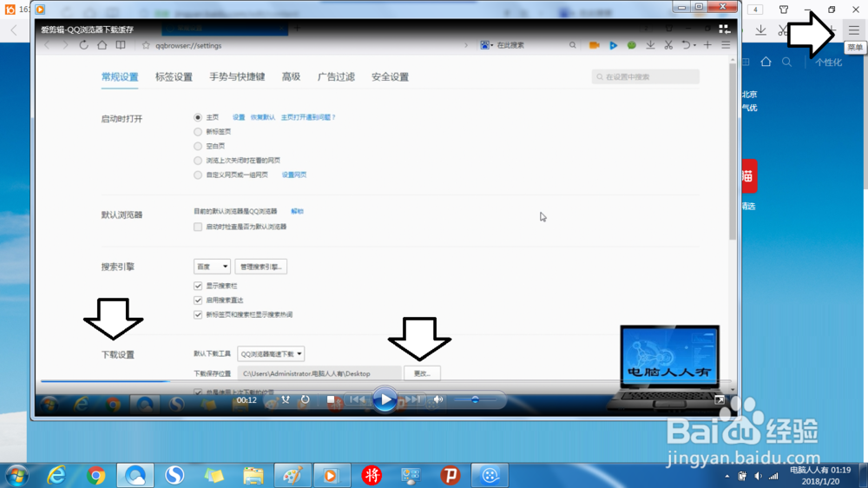Open Internet Explorer from the taskbar

(56, 475)
